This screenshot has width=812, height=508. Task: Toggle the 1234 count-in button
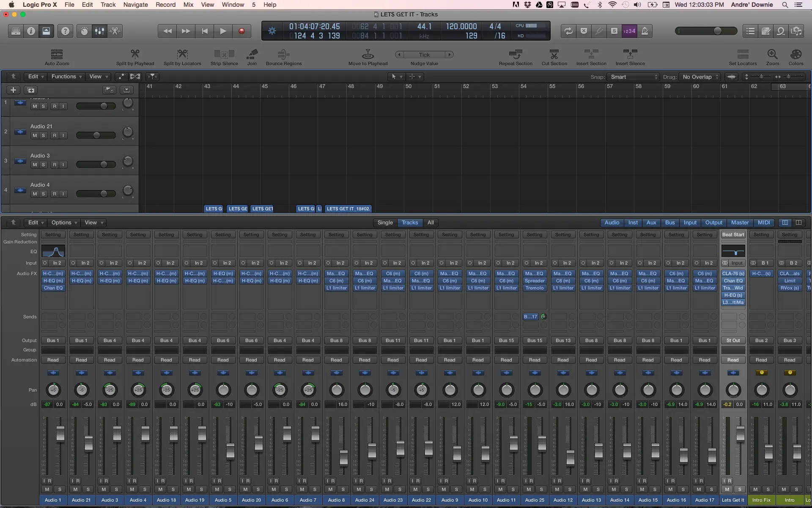pos(629,31)
